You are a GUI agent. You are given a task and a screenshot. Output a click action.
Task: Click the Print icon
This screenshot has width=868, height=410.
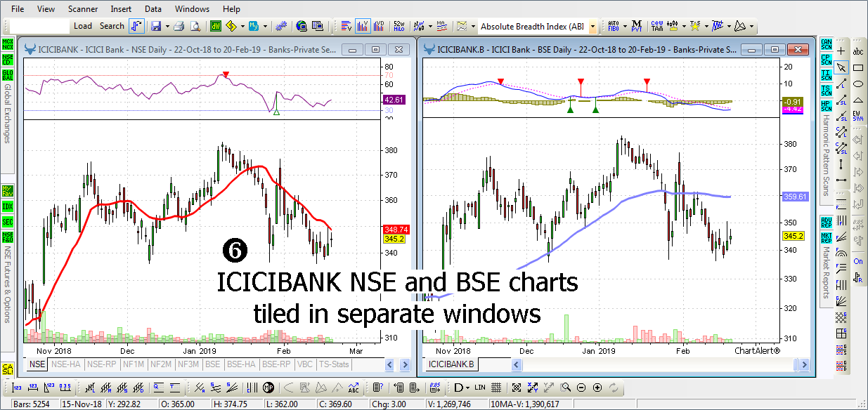[x=179, y=26]
